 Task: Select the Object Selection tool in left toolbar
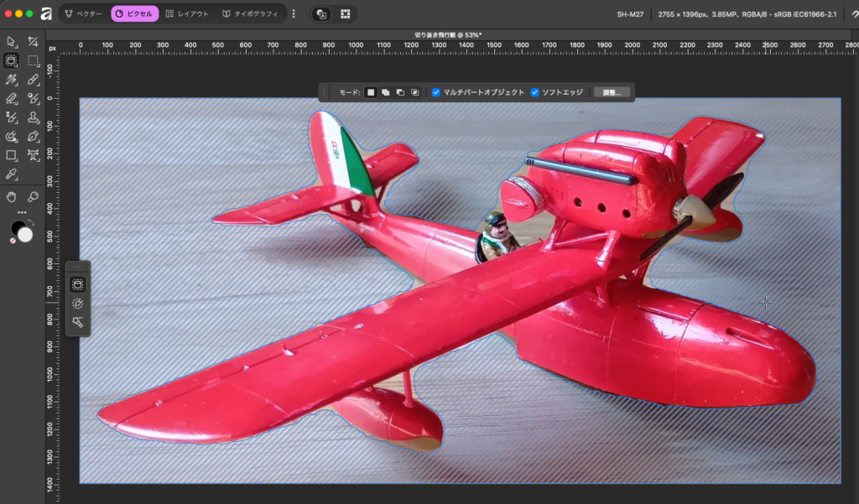pos(11,60)
